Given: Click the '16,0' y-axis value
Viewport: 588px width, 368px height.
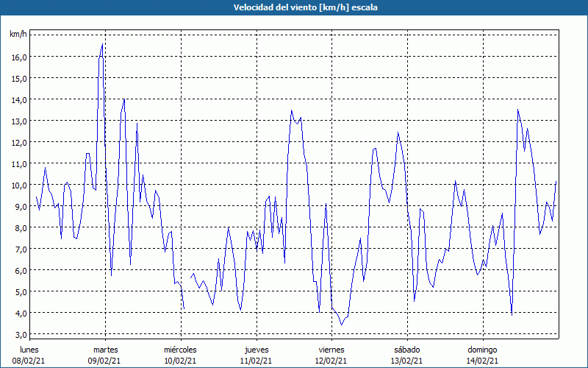Looking at the screenshot, I should (19, 57).
